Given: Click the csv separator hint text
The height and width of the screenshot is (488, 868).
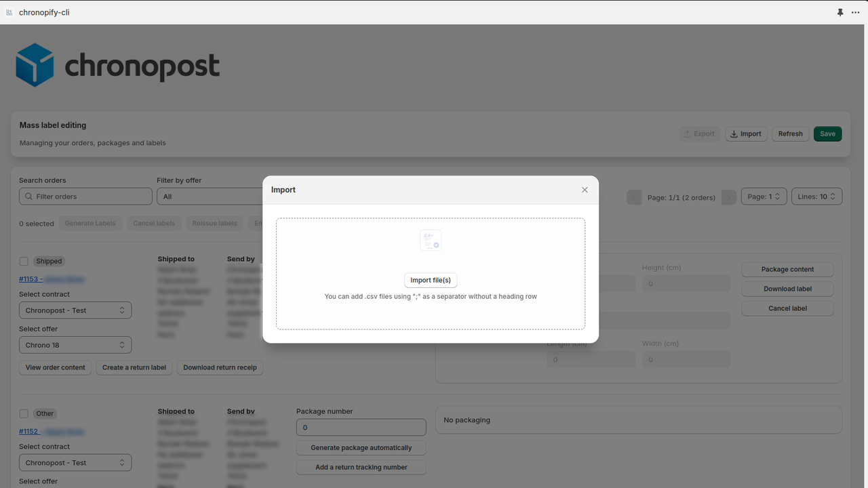Looking at the screenshot, I should [x=431, y=296].
